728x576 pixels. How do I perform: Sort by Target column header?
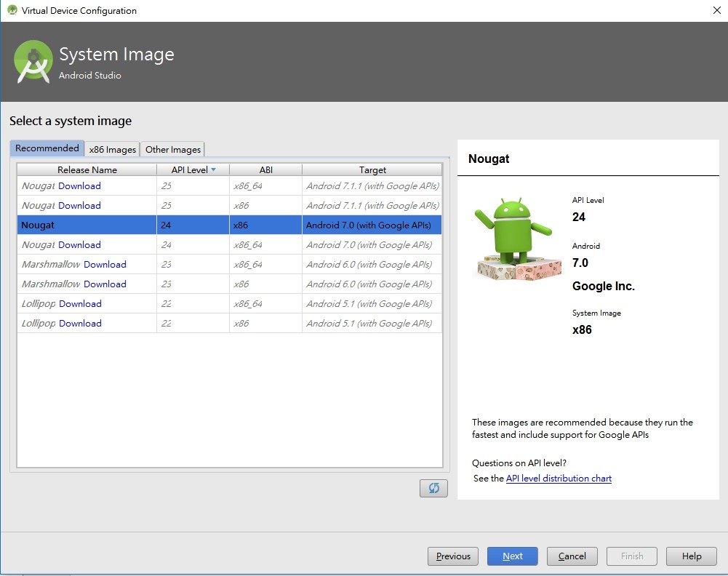point(372,170)
